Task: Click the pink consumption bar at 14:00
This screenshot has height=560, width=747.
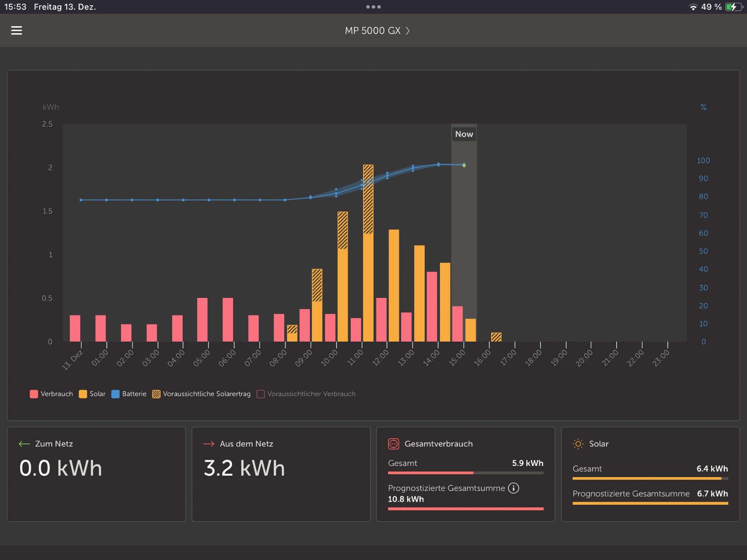Action: pyautogui.click(x=432, y=307)
